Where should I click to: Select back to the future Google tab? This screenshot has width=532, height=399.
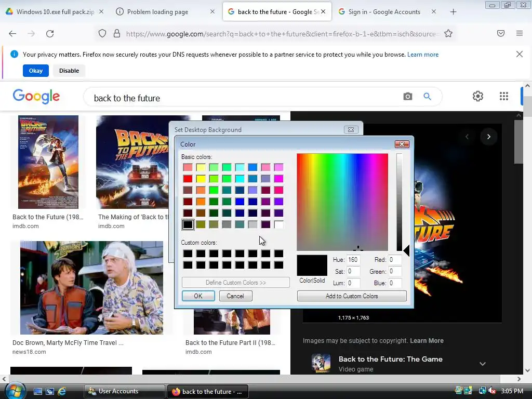[x=277, y=12]
